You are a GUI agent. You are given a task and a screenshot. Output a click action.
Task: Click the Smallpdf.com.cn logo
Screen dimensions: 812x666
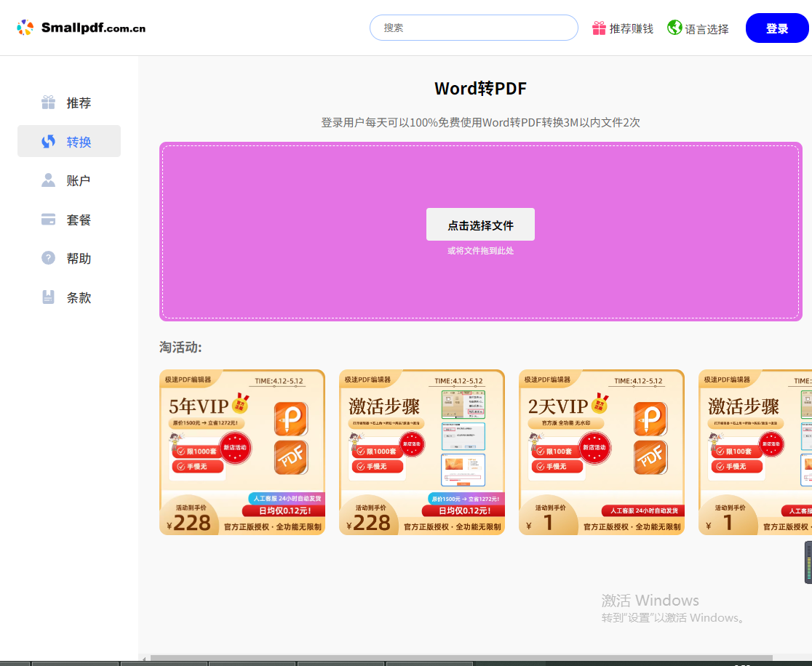[81, 28]
